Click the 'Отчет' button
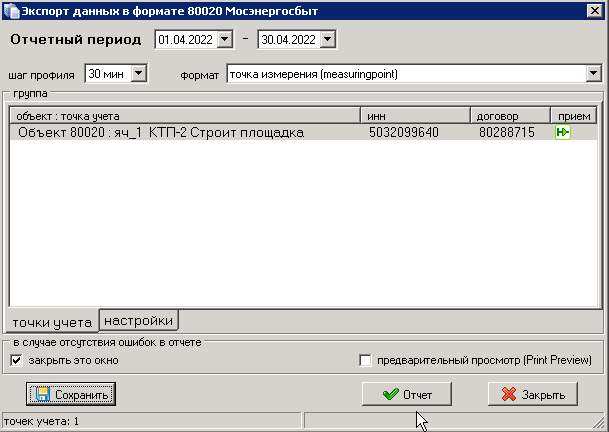609x432 pixels. coord(407,394)
